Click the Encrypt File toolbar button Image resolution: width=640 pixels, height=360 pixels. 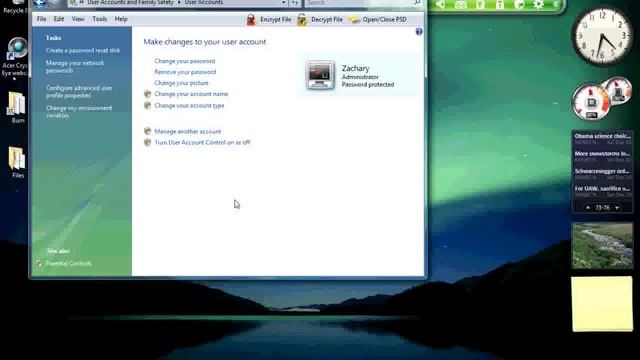[x=269, y=19]
